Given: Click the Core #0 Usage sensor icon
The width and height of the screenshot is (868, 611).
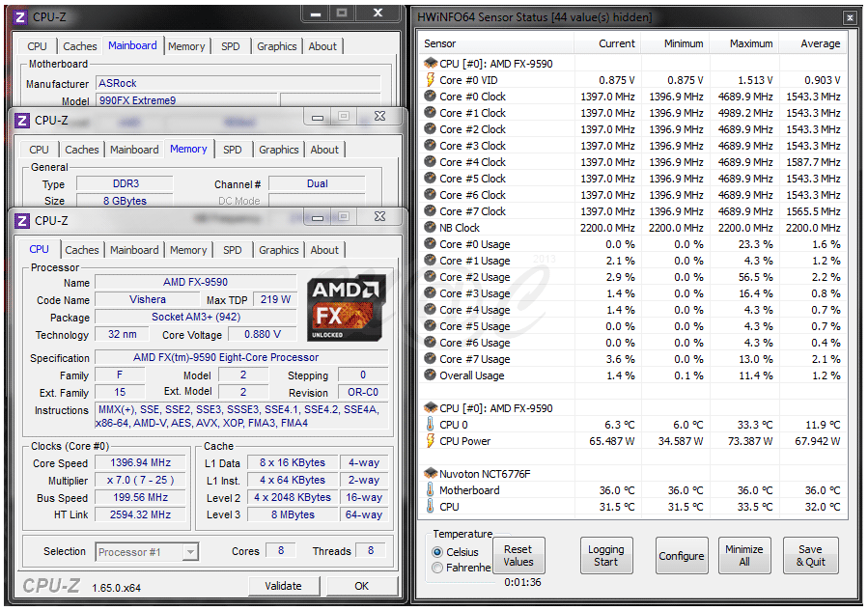Looking at the screenshot, I should pyautogui.click(x=430, y=243).
